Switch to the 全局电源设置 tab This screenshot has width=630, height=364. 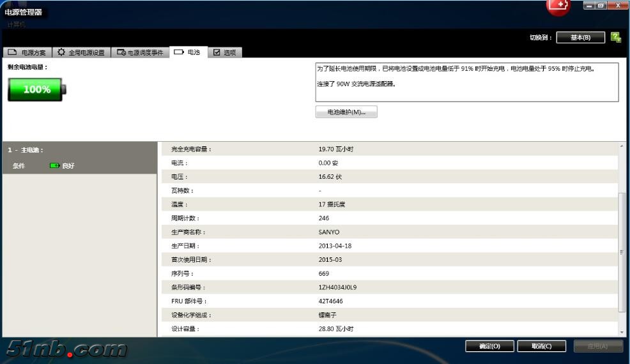(x=81, y=52)
